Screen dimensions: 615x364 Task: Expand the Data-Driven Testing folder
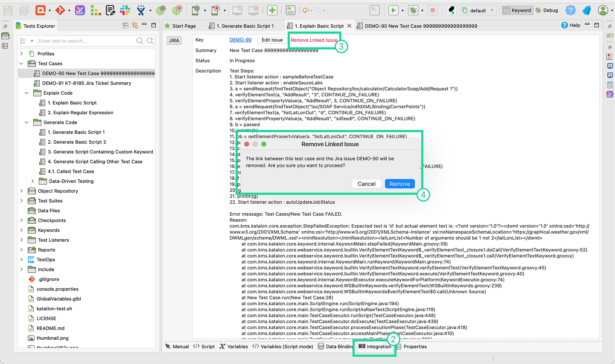click(x=32, y=181)
